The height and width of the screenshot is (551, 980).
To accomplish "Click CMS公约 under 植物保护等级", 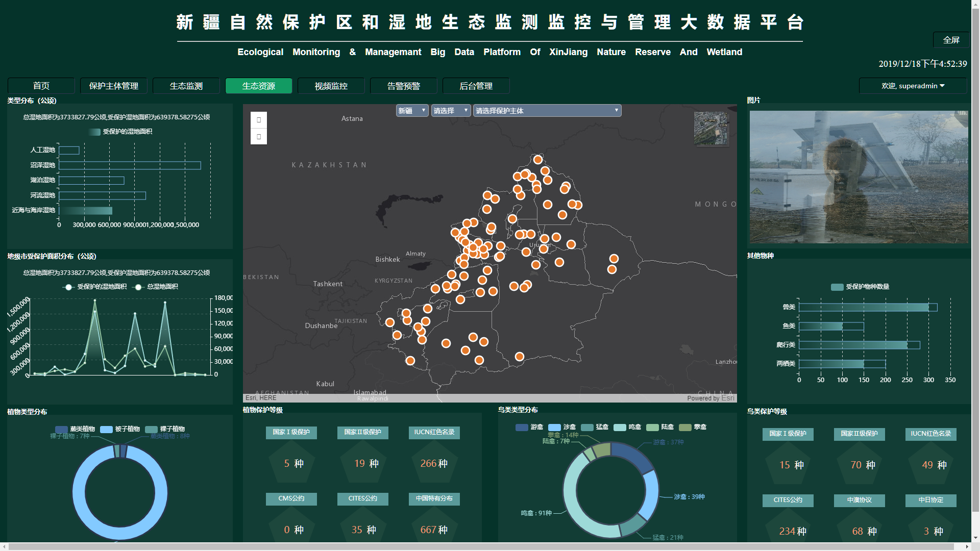I will (291, 499).
